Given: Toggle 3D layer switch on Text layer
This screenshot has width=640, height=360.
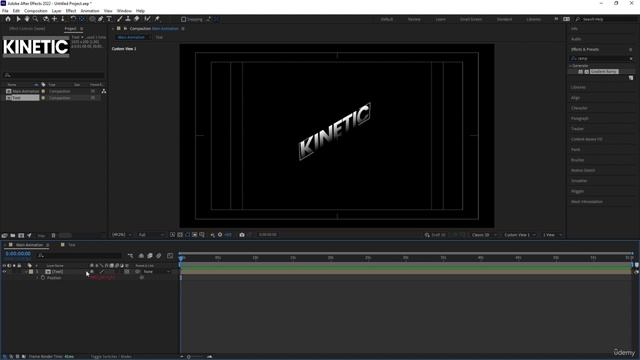Looking at the screenshot, I should [127, 271].
